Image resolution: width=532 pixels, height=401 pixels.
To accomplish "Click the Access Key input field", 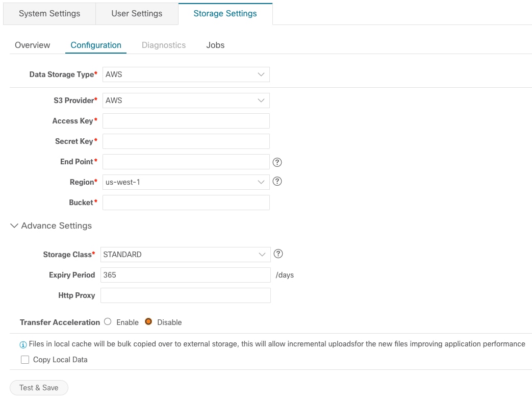I will point(186,121).
